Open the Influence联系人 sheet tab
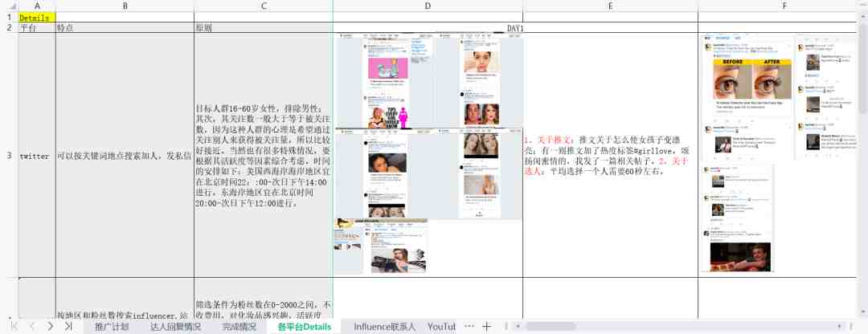Viewport: 868px width, 334px height. point(385,327)
